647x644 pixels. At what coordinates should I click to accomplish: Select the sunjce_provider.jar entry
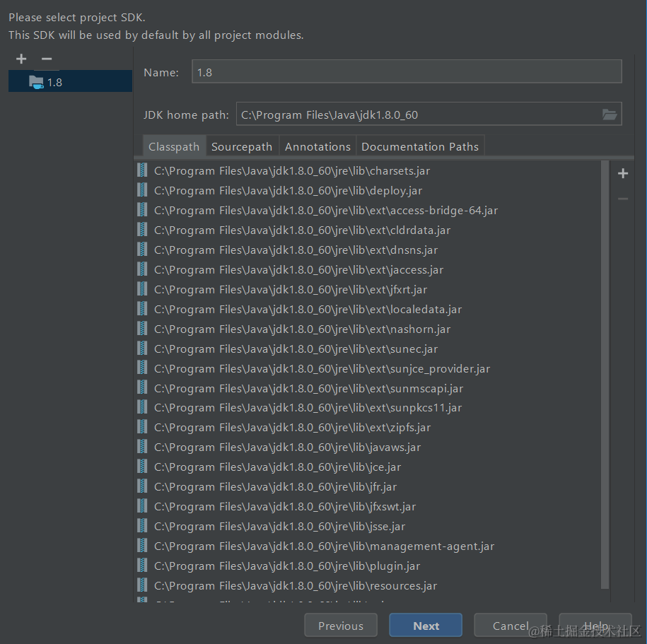367,369
